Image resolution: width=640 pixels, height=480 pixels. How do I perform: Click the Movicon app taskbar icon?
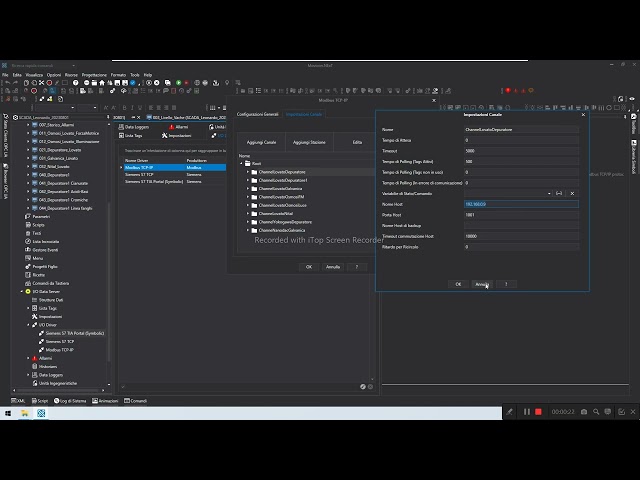(x=41, y=413)
